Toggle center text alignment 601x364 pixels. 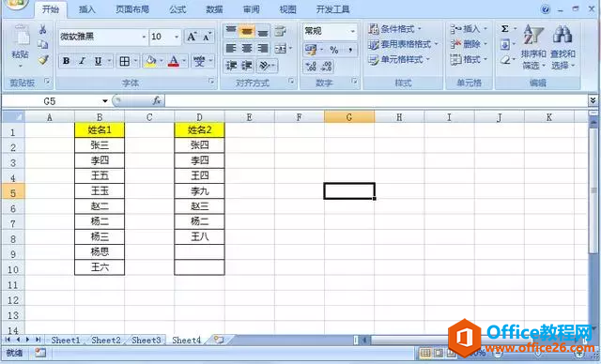[247, 48]
